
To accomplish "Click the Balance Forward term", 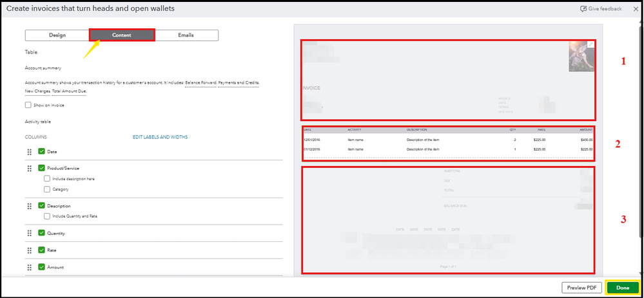I will 200,83.
